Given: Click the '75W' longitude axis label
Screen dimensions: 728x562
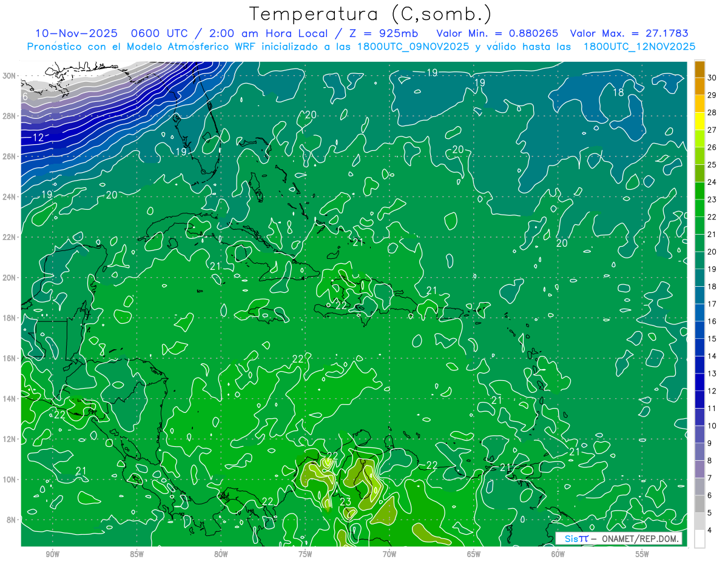Looking at the screenshot, I should 305,554.
